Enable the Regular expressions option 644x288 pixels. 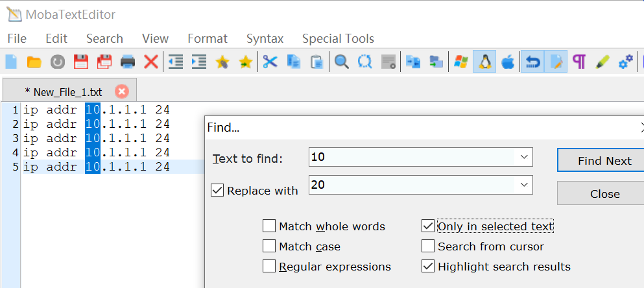click(269, 267)
